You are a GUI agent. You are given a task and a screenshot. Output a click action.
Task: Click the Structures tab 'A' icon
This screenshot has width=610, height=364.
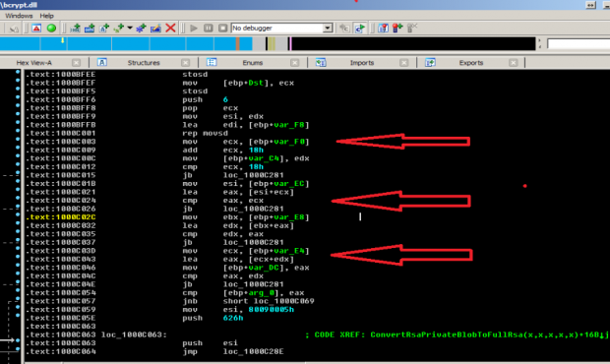[x=102, y=63]
